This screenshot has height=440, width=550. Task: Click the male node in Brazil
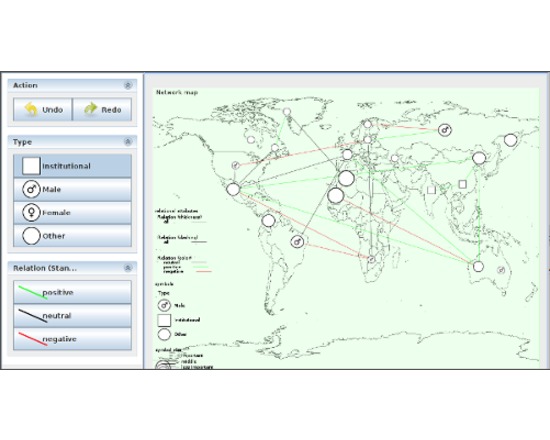(x=297, y=241)
